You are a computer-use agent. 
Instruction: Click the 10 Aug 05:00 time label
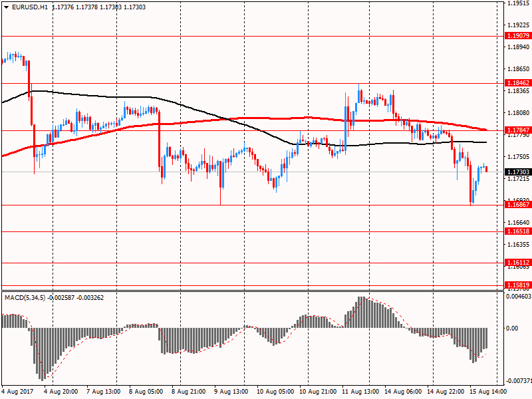275,392
